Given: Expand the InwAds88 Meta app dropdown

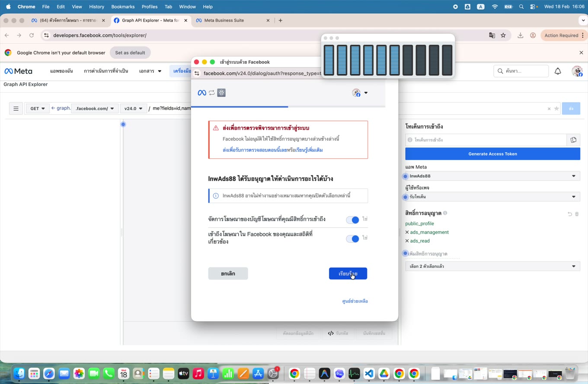Looking at the screenshot, I should click(492, 176).
